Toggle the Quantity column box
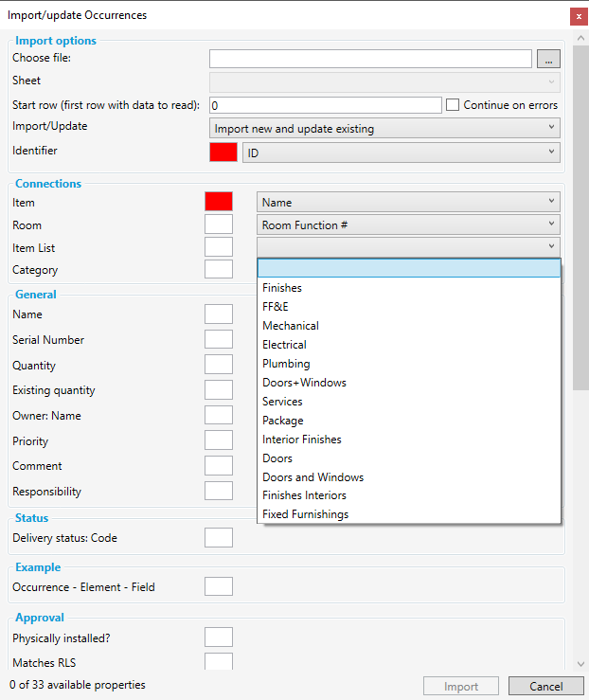Viewport: 589px width, 700px height. click(x=219, y=365)
